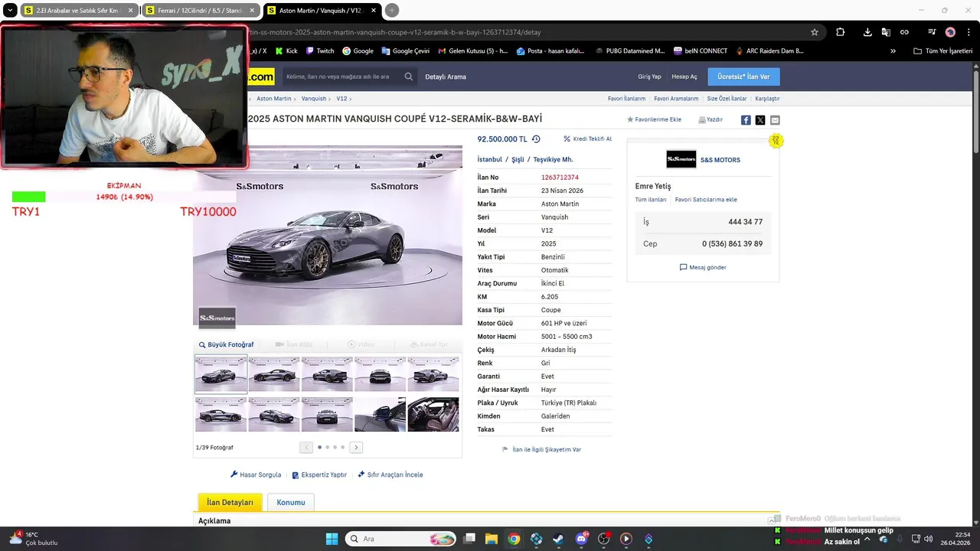Open Discord from the taskbar

(581, 539)
